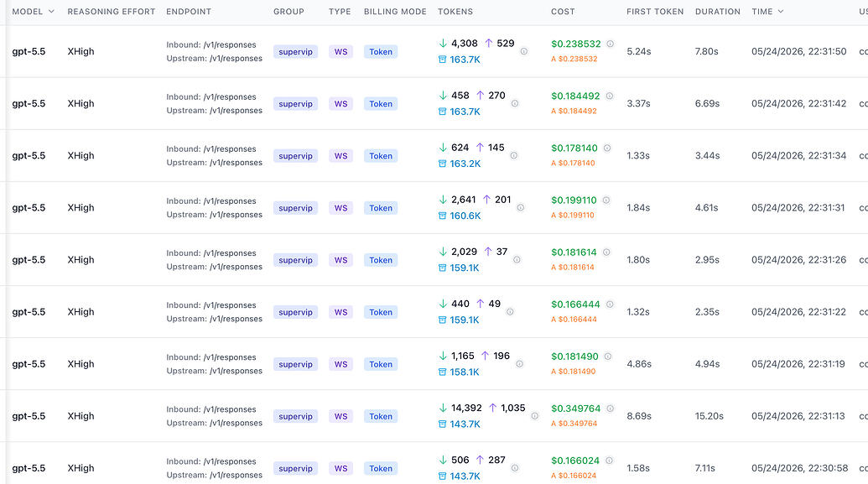The width and height of the screenshot is (868, 484).
Task: Show cost breakdown icon beside $0.181490
Action: 608,356
